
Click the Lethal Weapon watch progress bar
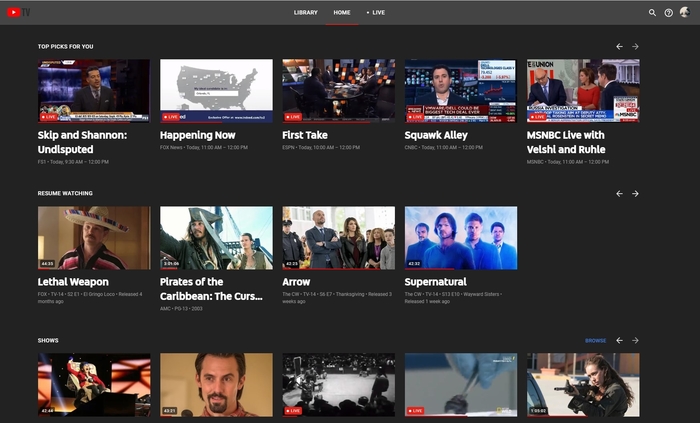pos(94,269)
